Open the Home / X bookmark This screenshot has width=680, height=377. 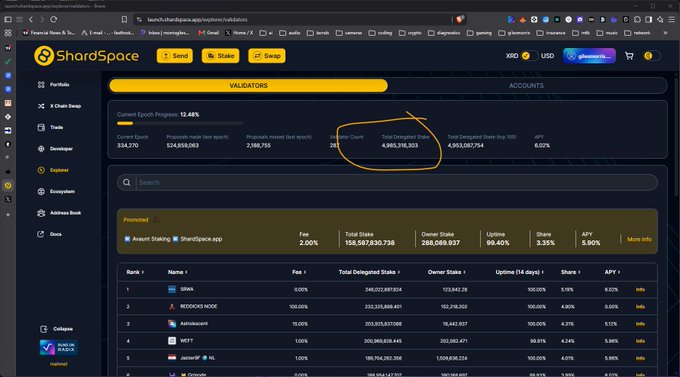tap(239, 33)
